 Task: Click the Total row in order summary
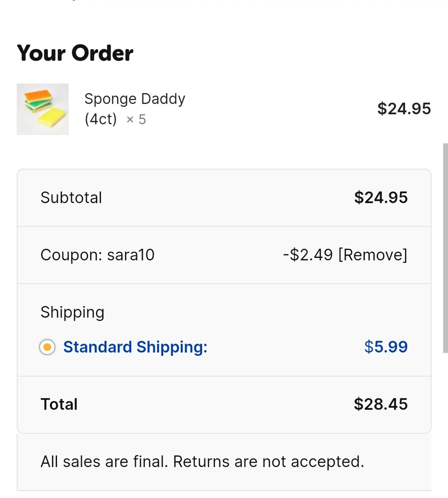click(x=224, y=404)
